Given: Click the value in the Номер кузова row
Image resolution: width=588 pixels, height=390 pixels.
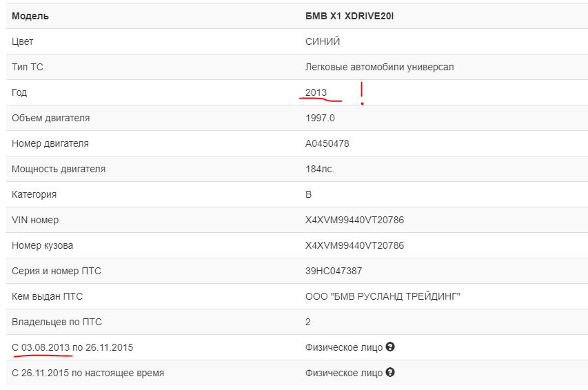Looking at the screenshot, I should (x=354, y=245).
